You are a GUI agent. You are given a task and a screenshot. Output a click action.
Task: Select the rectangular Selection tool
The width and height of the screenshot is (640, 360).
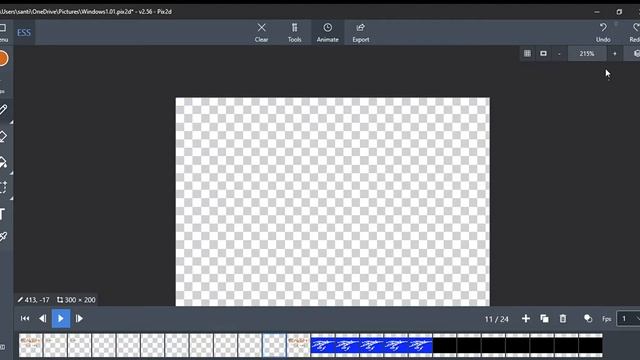pos(3,187)
